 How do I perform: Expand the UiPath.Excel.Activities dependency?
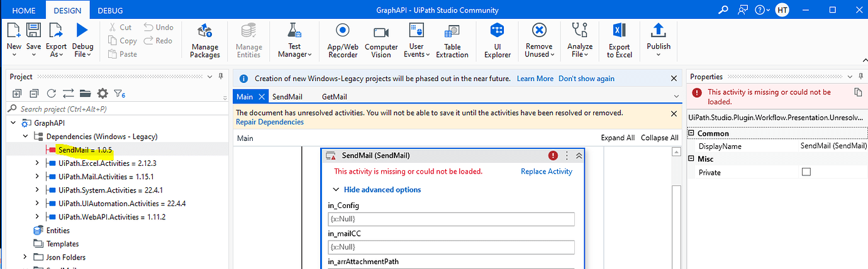pos(38,163)
